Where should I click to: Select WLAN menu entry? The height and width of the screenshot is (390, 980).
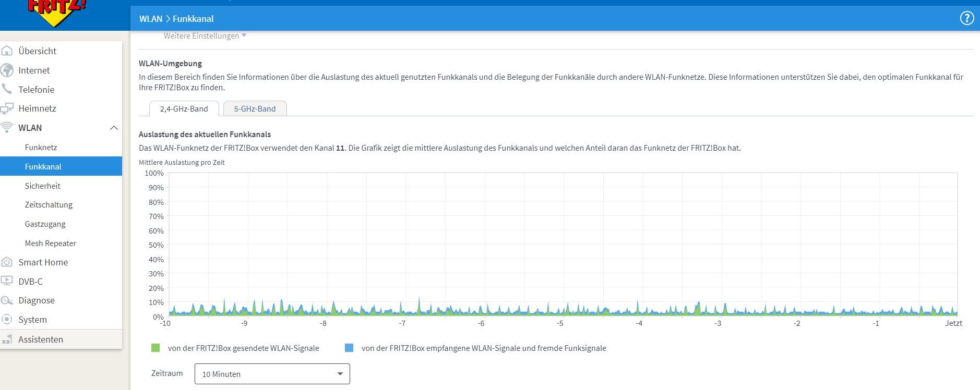30,128
